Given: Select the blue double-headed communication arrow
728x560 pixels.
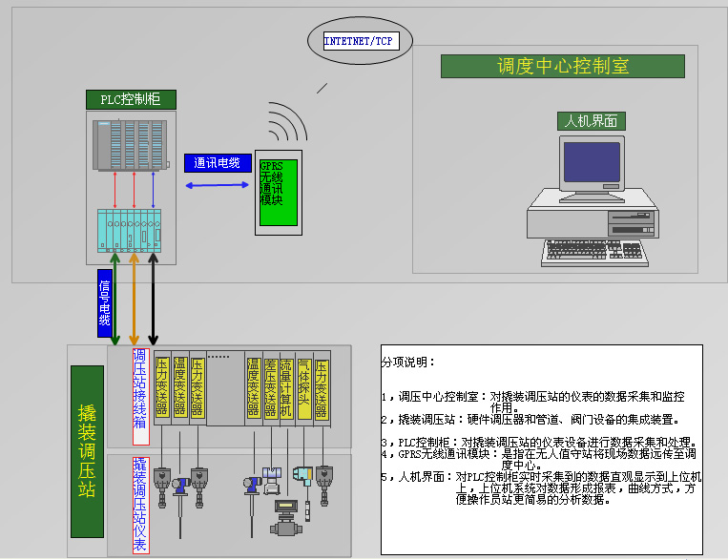Looking at the screenshot, I should coord(219,183).
